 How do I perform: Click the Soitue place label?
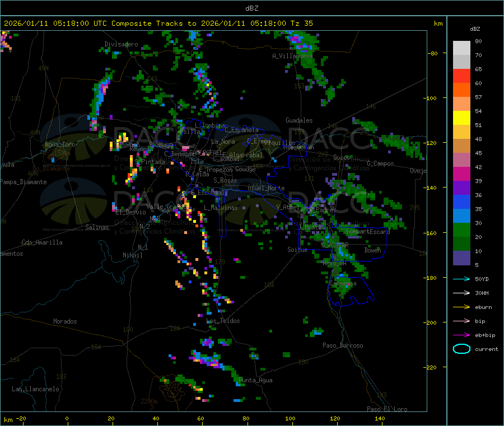[x=297, y=250]
